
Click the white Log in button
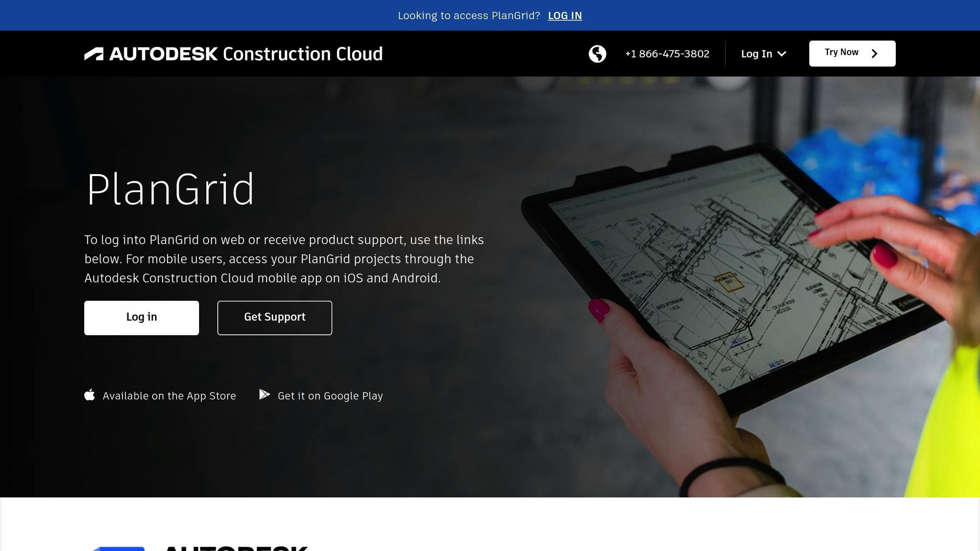(x=142, y=318)
